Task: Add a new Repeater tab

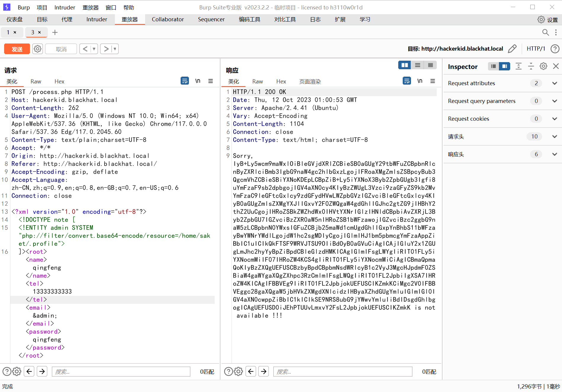Action: pos(55,32)
